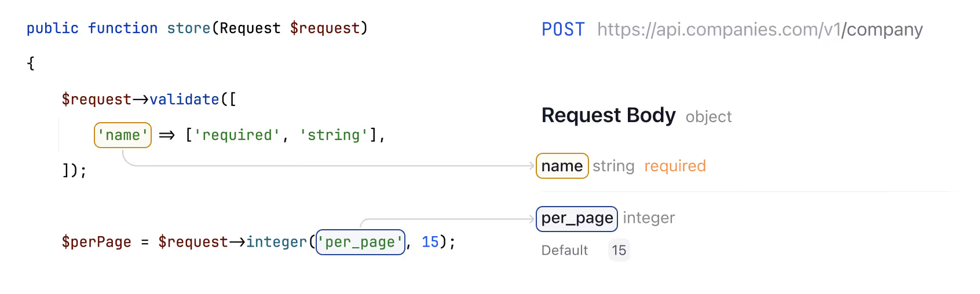Select the Request Body heading
Viewport: 980px width, 294px height.
click(609, 115)
